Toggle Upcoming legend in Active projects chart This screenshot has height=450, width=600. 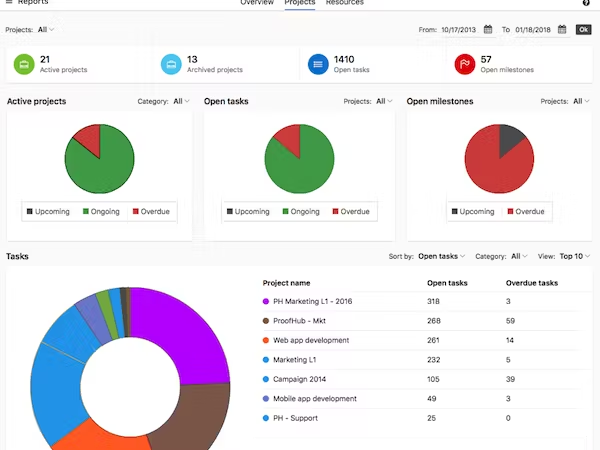[x=48, y=212]
